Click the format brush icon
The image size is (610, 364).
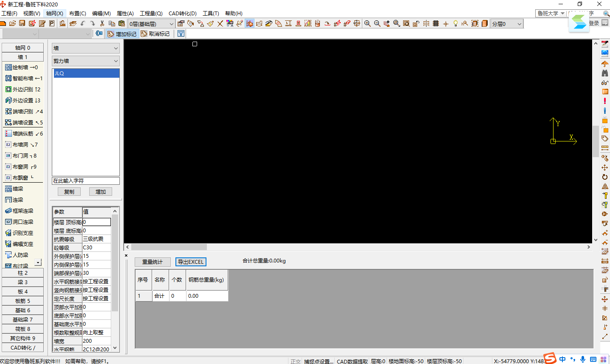[x=210, y=23]
